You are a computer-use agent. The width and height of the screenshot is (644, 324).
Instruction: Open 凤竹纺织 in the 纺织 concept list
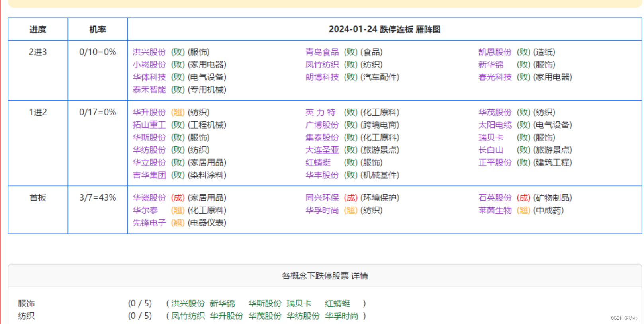188,316
